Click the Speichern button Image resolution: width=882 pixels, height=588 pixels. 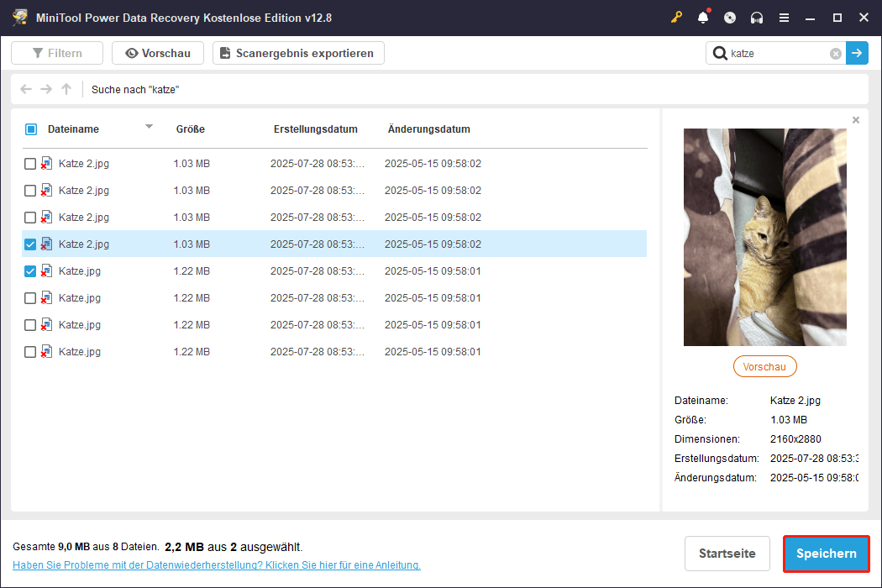point(826,554)
